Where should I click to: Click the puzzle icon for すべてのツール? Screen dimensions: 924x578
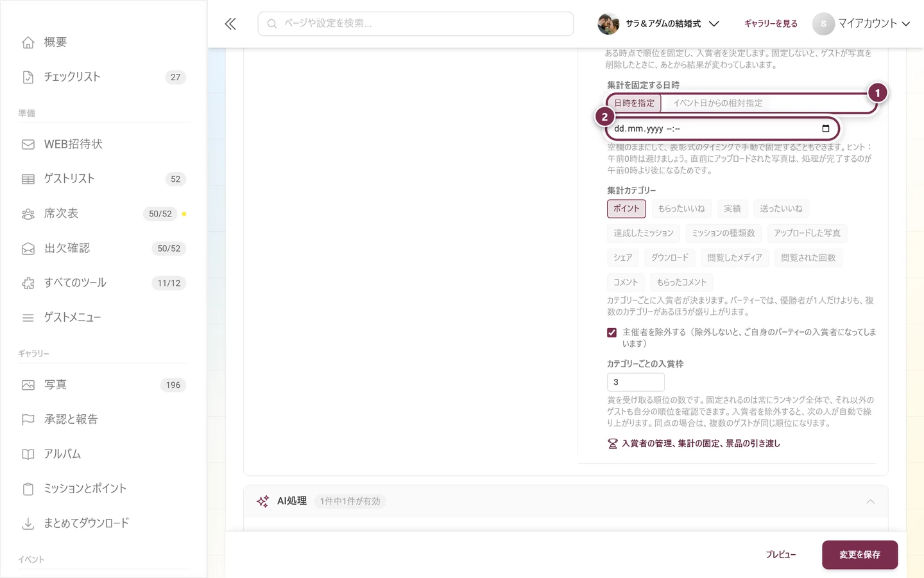click(x=28, y=283)
